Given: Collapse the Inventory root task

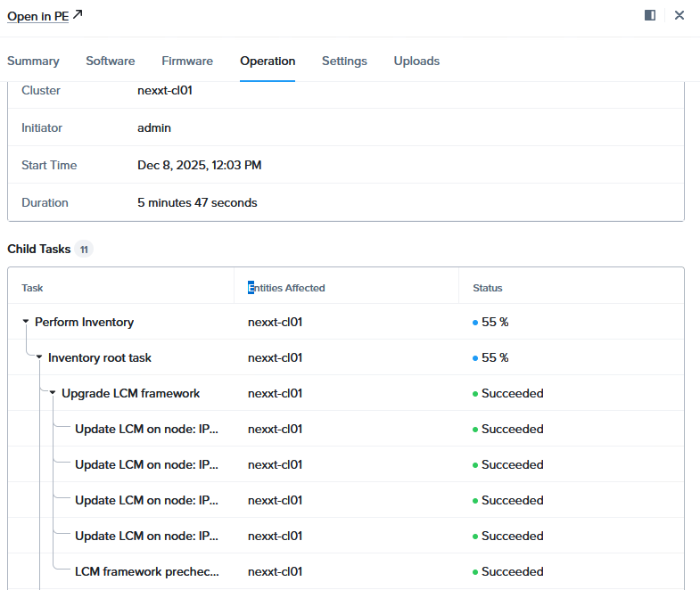Looking at the screenshot, I should 39,357.
